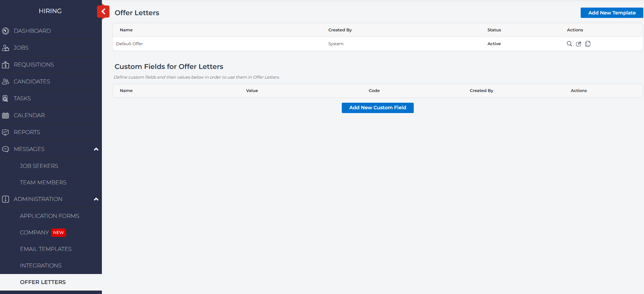This screenshot has width=644, height=294.
Task: Open the Application Forms page
Action: [50, 216]
